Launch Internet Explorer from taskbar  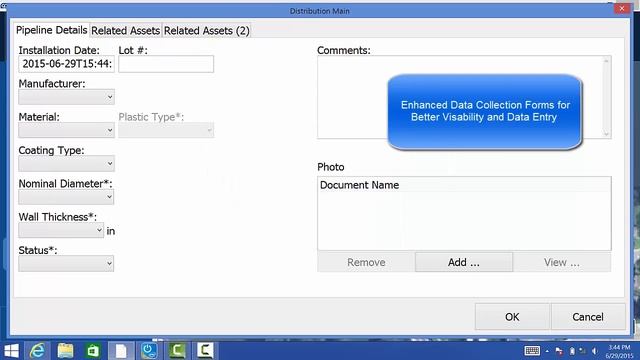[37, 351]
